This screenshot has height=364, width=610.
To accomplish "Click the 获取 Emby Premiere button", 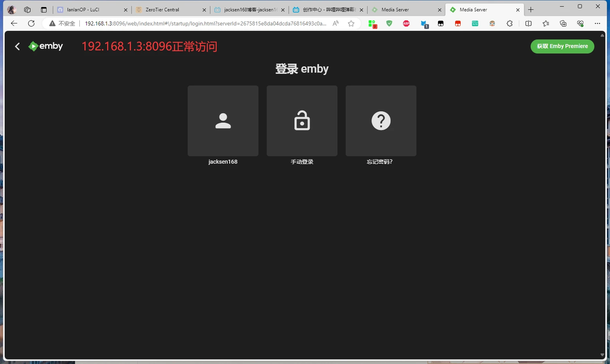I will [562, 46].
